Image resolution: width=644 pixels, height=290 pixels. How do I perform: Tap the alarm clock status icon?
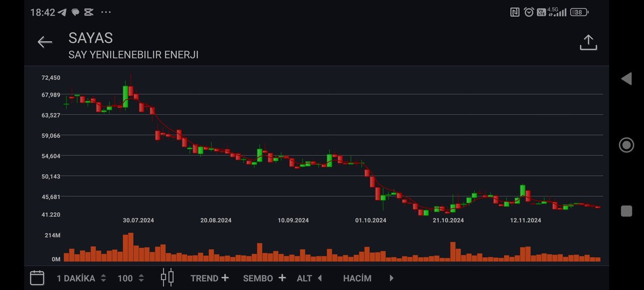click(x=529, y=12)
